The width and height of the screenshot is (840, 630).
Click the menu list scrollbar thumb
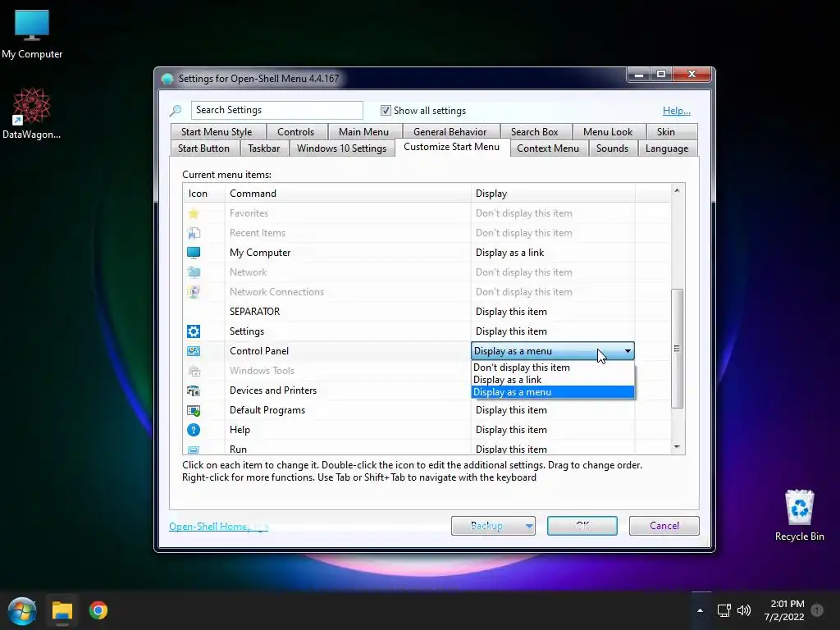(x=677, y=348)
